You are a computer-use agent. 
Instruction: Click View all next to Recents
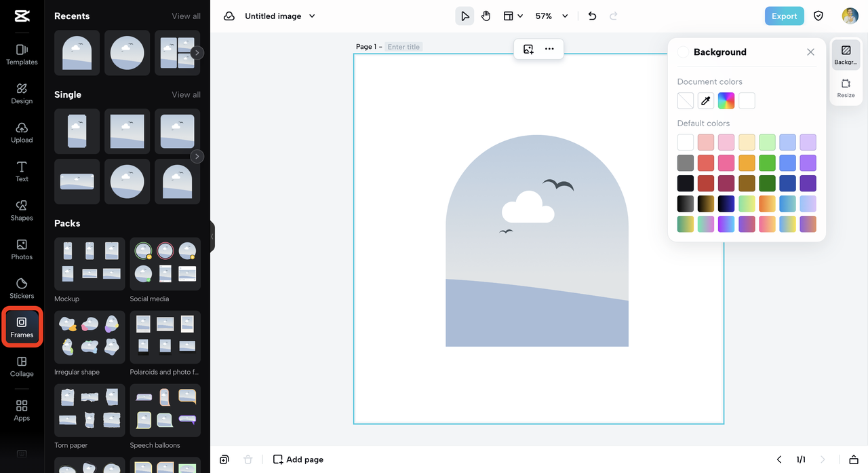tap(186, 16)
